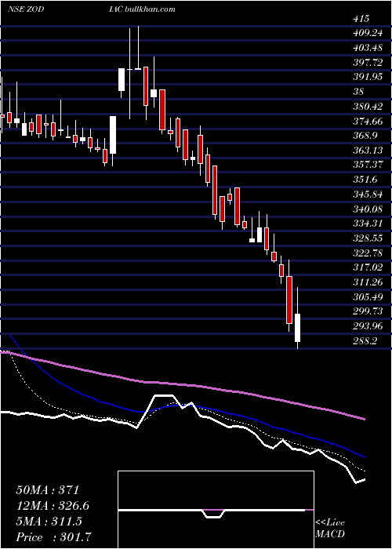This screenshot has width=392, height=549.
Task: Click the 415 price axis label
Action: [361, 19]
